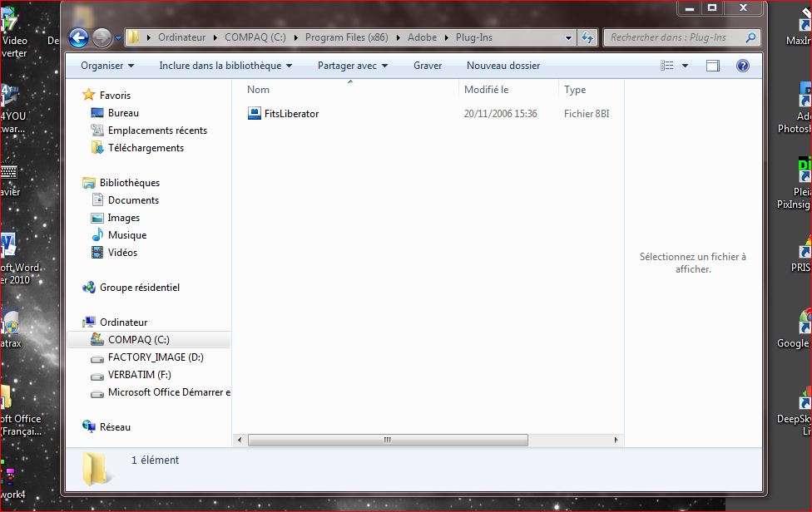
Task: Click the Bureau desktop icon
Action: click(97, 113)
